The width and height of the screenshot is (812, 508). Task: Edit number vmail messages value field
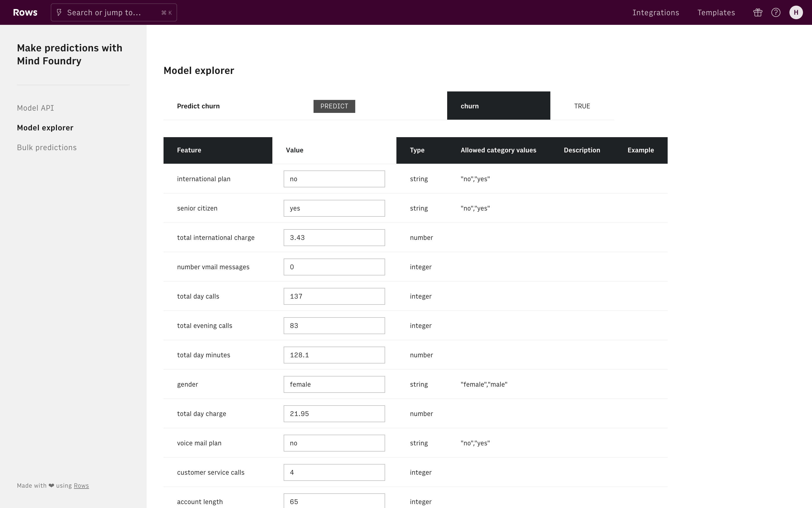(334, 267)
